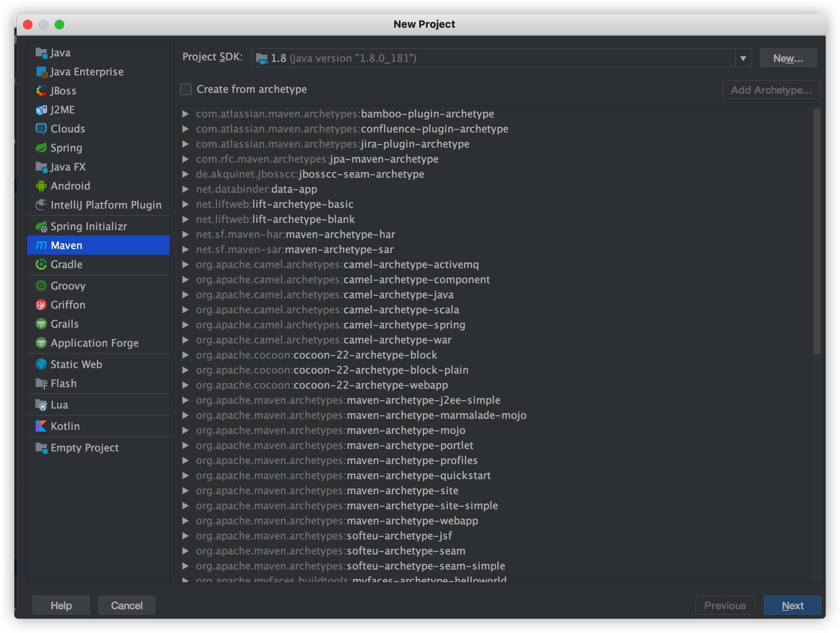The width and height of the screenshot is (840, 633).
Task: Switch to Gradle project type
Action: coord(98,265)
